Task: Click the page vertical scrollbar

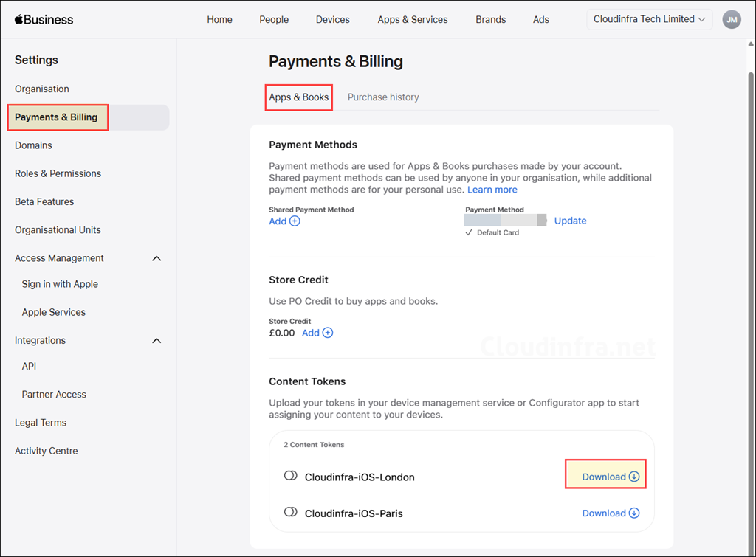Action: 751,314
